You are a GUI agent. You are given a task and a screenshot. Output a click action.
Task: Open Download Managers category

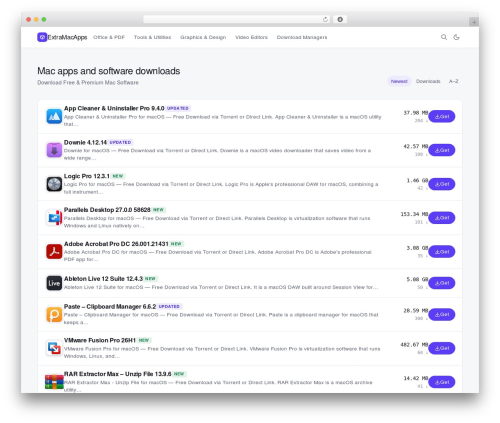(x=302, y=37)
